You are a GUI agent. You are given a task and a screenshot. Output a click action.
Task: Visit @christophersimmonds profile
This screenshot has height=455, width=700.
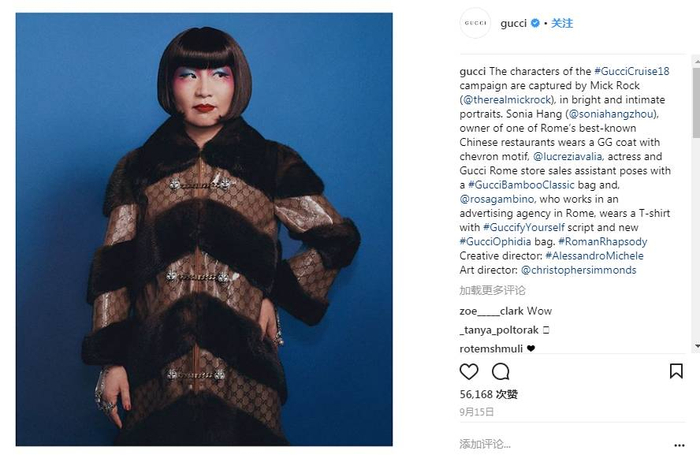[x=579, y=270]
